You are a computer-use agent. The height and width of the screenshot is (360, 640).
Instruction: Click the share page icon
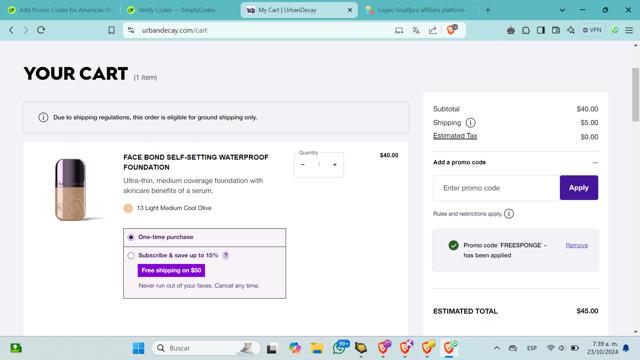click(433, 30)
